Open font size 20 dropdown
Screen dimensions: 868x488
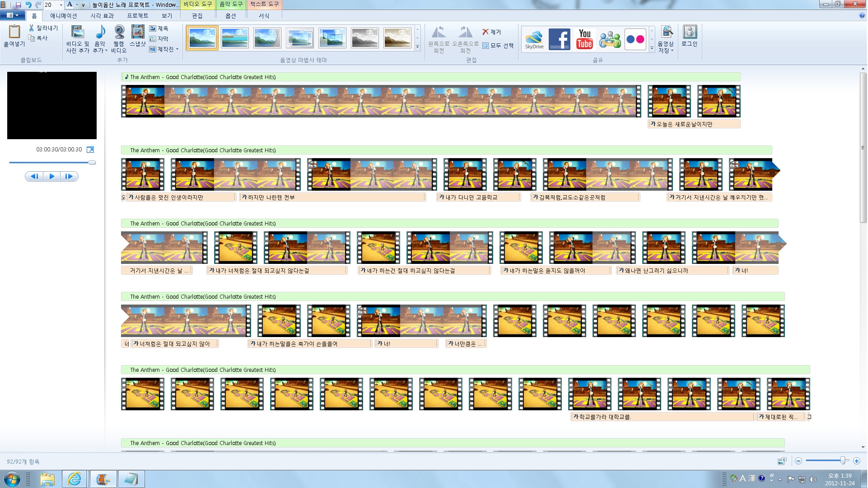coord(61,5)
